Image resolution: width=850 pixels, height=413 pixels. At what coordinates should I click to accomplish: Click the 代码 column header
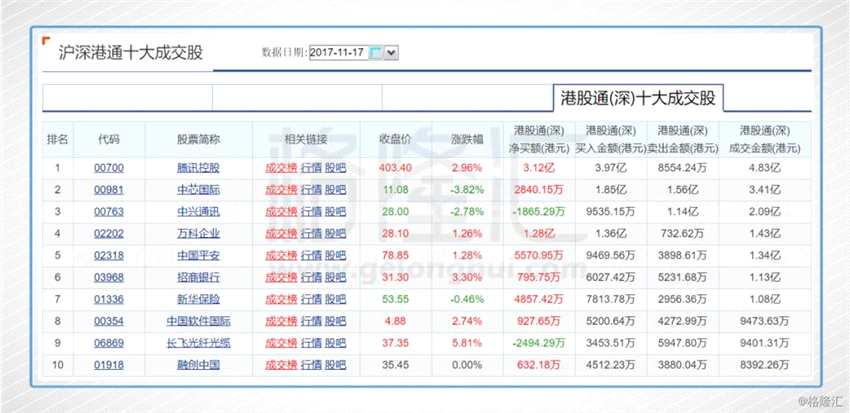(108, 139)
